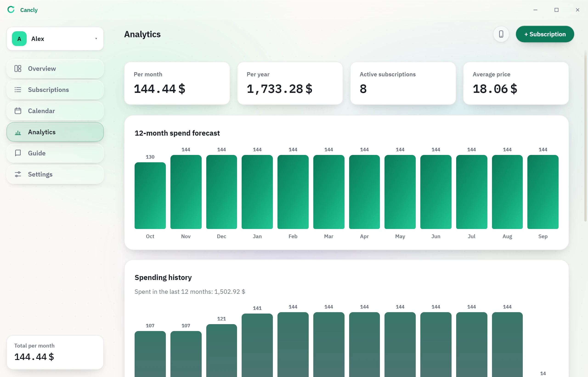The image size is (588, 377).
Task: Click the Subscriptions list icon
Action: [x=18, y=90]
